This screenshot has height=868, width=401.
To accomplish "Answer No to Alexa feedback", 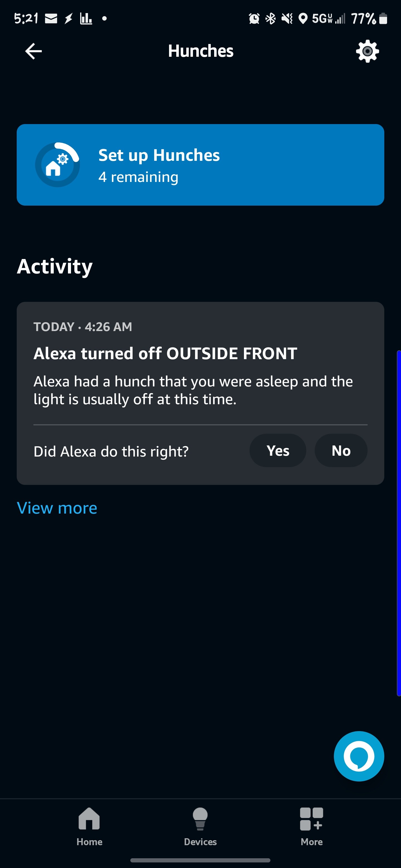I will pyautogui.click(x=341, y=450).
